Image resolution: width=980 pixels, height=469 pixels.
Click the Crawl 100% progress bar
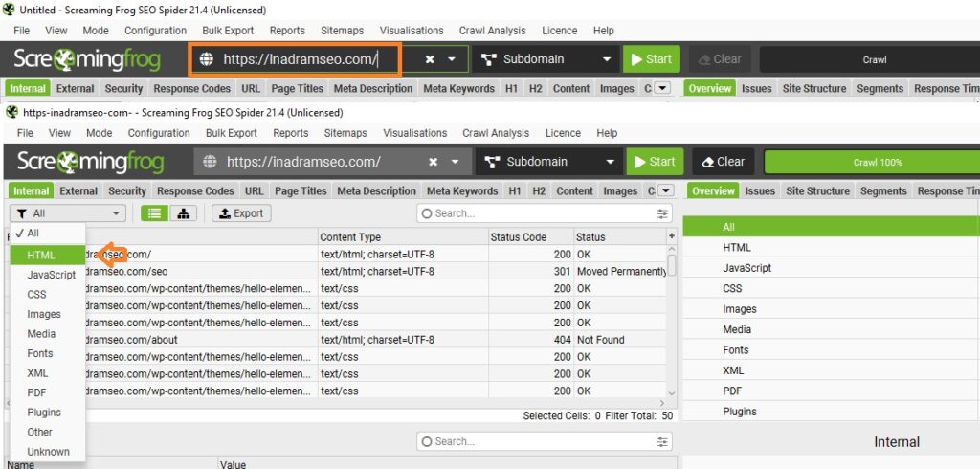[x=873, y=162]
